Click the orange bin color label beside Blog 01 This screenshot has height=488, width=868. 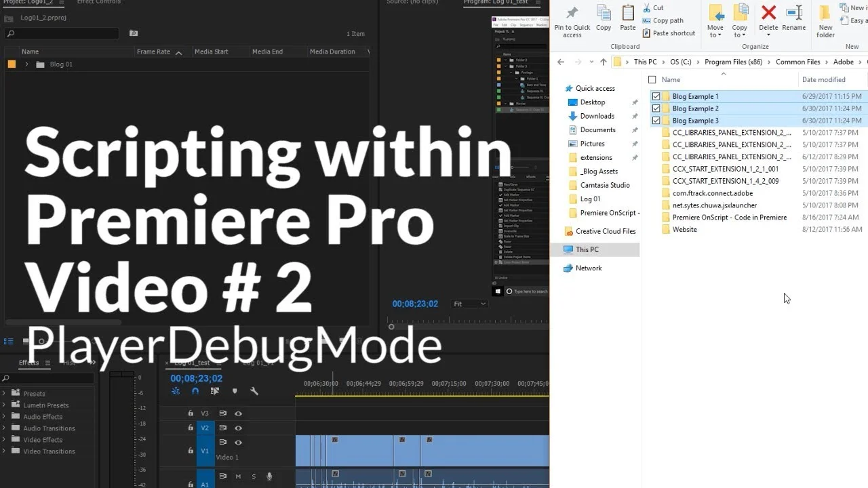point(12,63)
